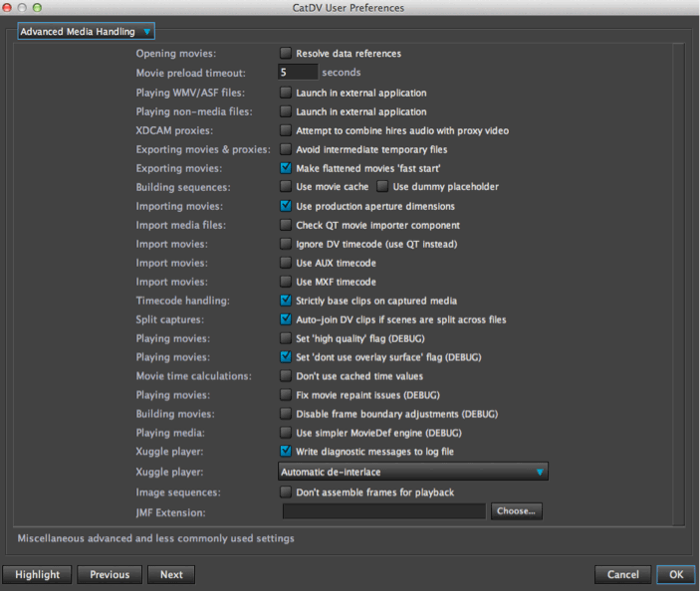Click the 'Image sequences:' label
This screenshot has height=592, width=700.
point(178,493)
